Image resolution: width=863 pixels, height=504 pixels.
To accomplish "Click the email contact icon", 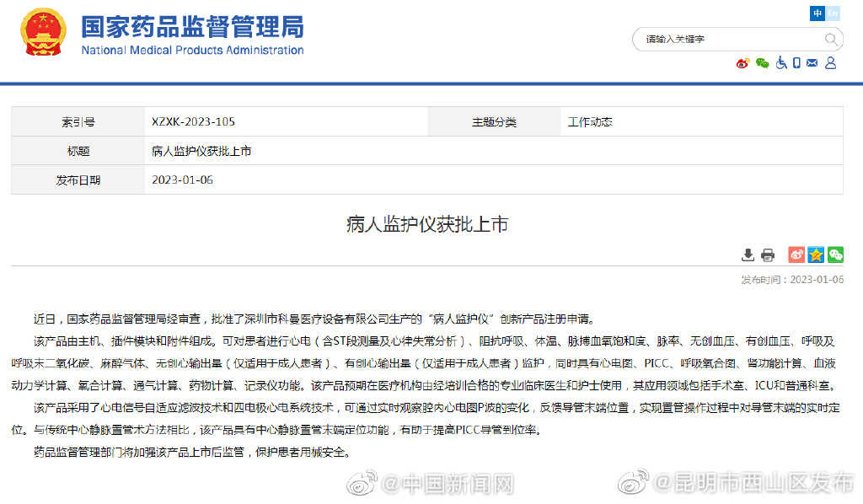I will (x=812, y=63).
